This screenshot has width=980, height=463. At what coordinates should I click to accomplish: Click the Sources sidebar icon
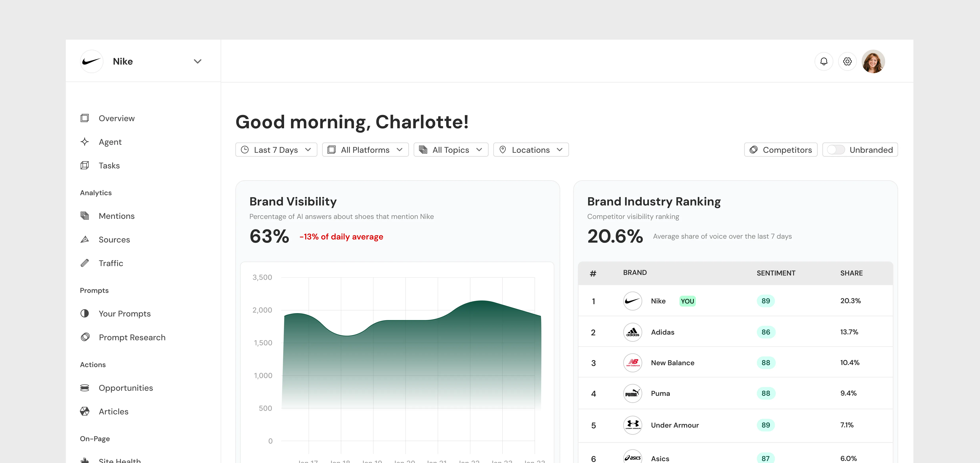(x=84, y=239)
